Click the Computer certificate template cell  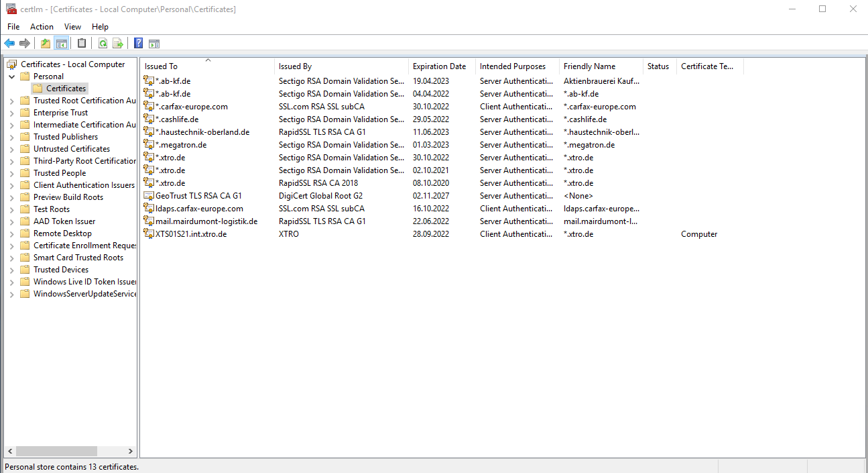pyautogui.click(x=699, y=234)
